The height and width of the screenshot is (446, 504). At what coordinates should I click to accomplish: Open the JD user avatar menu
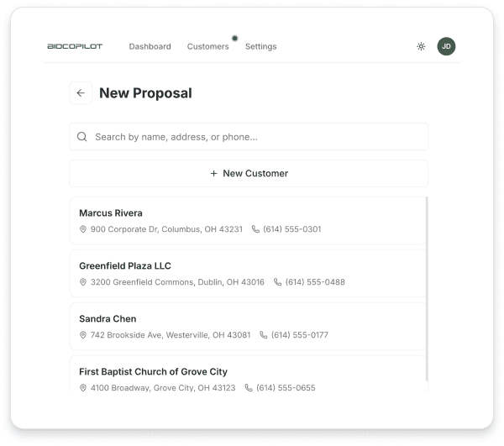[446, 46]
